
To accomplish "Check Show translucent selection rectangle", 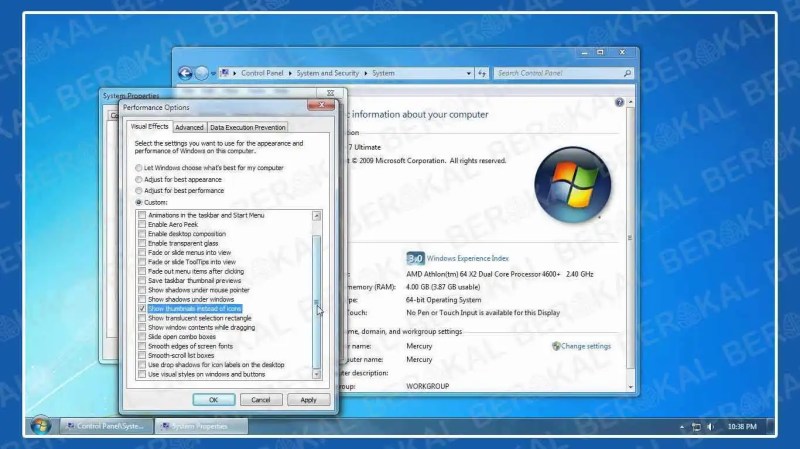I will click(x=142, y=318).
